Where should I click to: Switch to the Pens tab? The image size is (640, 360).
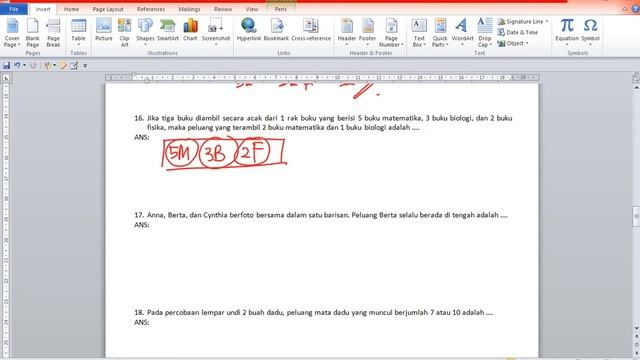pyautogui.click(x=280, y=9)
